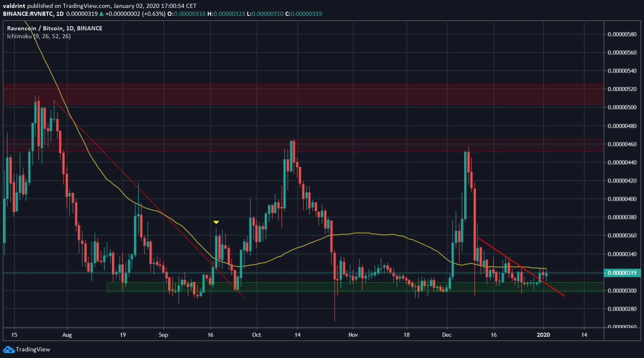This screenshot has width=644, height=358.
Task: Click the H:0.00000323 value in the header
Action: point(228,14)
